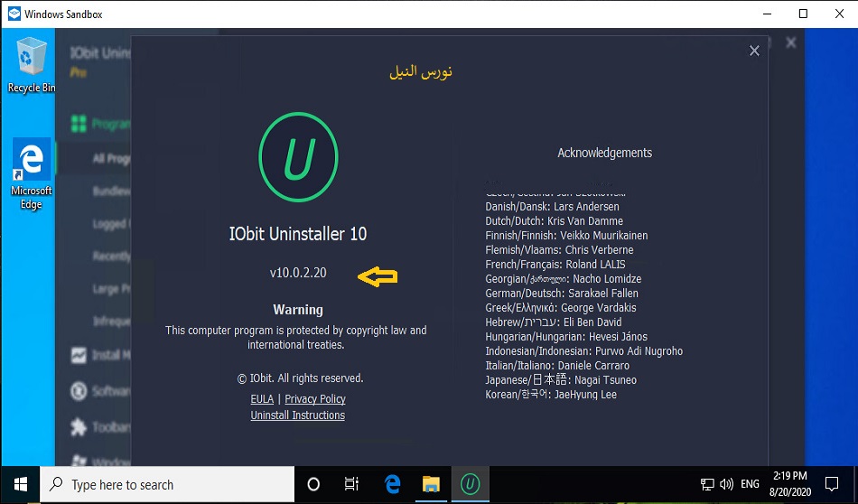Click the green Programs grid icon
The width and height of the screenshot is (858, 504).
pos(79,123)
